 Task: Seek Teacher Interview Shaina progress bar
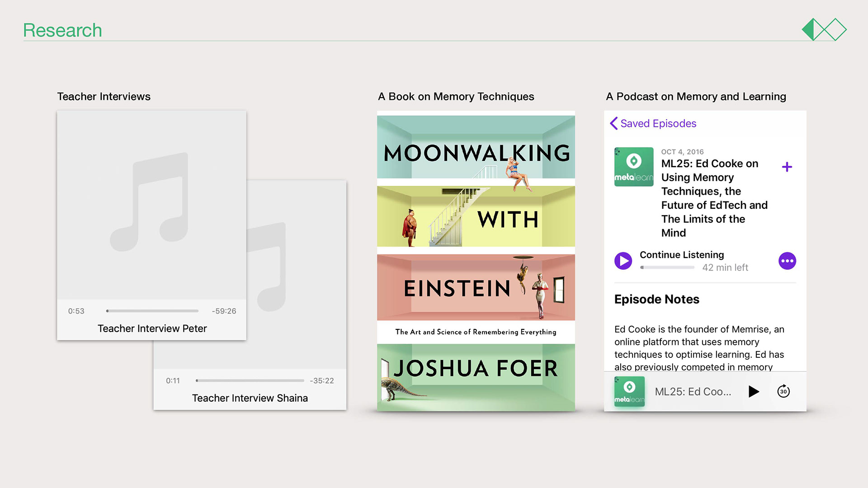[x=250, y=380]
